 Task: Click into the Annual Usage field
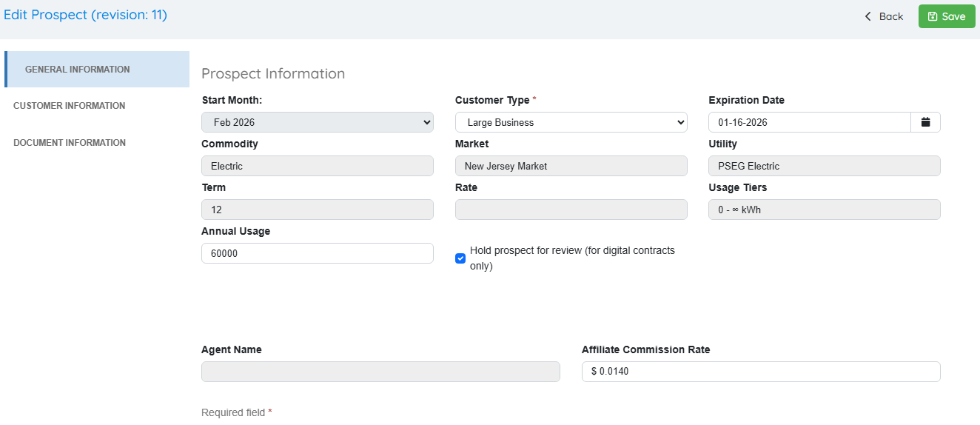click(x=318, y=253)
